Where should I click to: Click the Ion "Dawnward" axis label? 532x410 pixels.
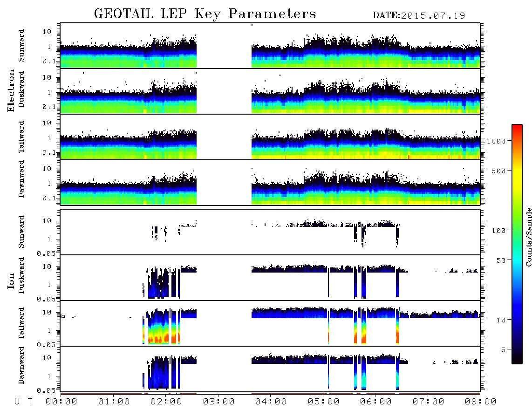click(21, 365)
